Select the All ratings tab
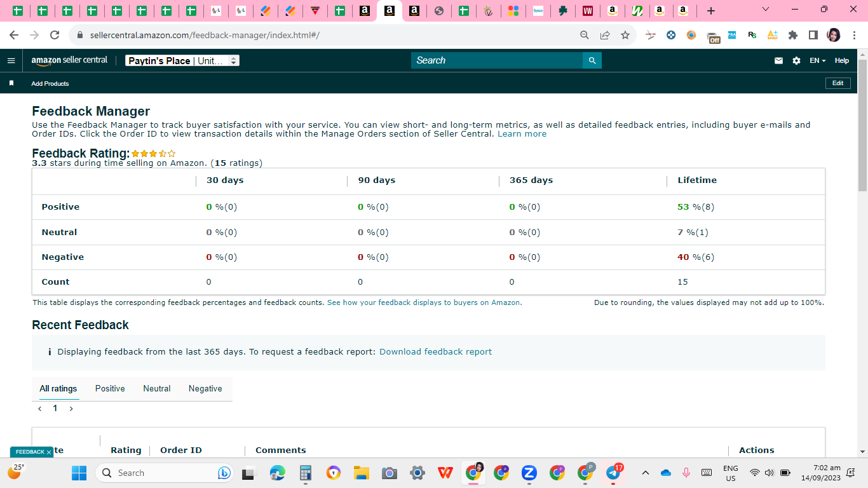868x488 pixels. pos(58,388)
